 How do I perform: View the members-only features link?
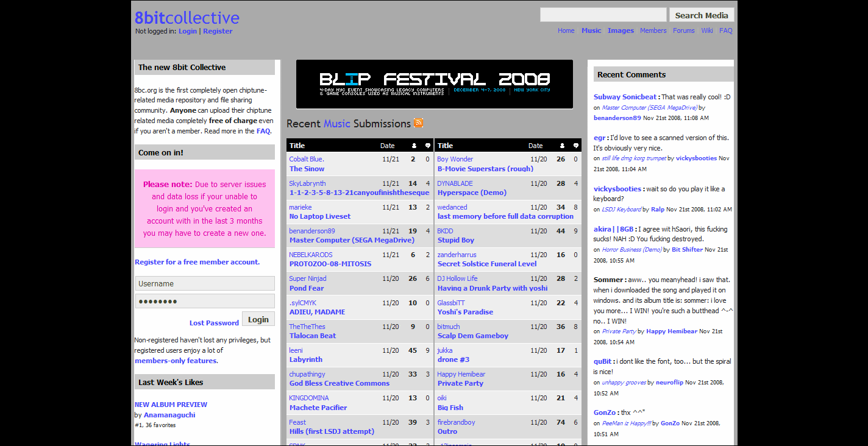pos(176,361)
